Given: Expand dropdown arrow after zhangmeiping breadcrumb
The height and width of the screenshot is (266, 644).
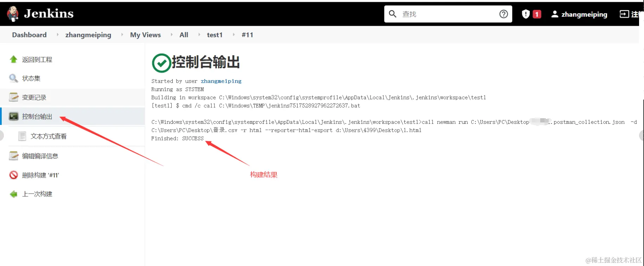Looking at the screenshot, I should (122, 34).
